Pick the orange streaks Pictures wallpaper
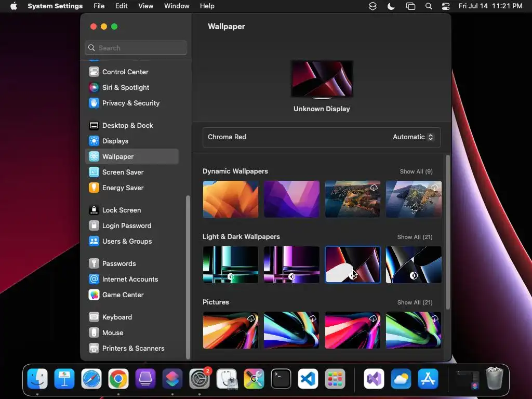 [x=230, y=330]
